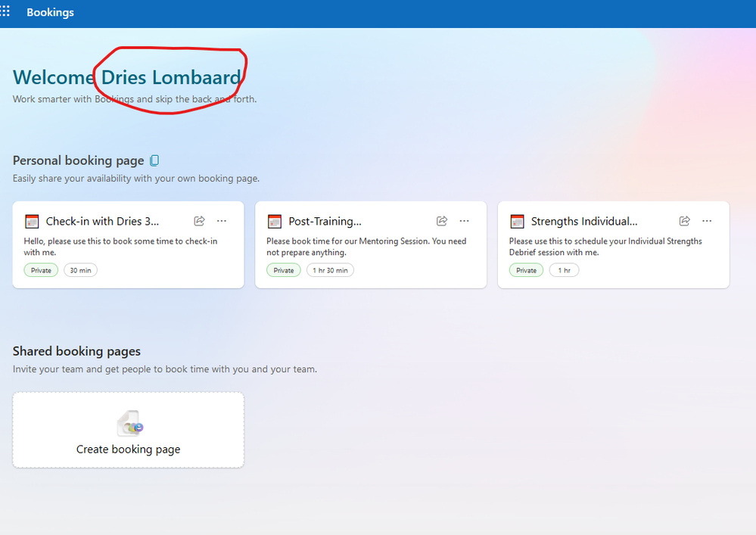This screenshot has height=535, width=756.
Task: Click the 1 hr duration tag
Action: tap(564, 270)
